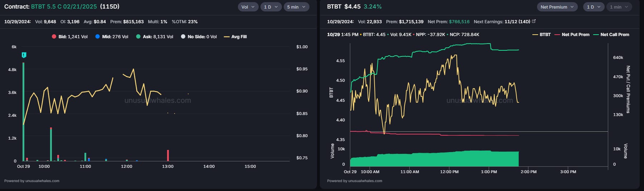Click the NCP: 728.84K tooltip value

click(x=464, y=35)
